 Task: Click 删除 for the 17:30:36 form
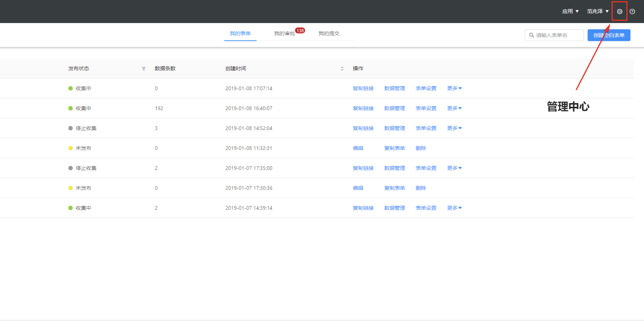click(420, 188)
